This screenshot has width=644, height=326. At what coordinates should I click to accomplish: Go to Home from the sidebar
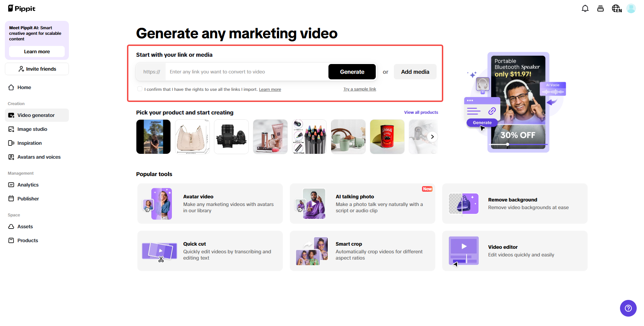(23, 87)
